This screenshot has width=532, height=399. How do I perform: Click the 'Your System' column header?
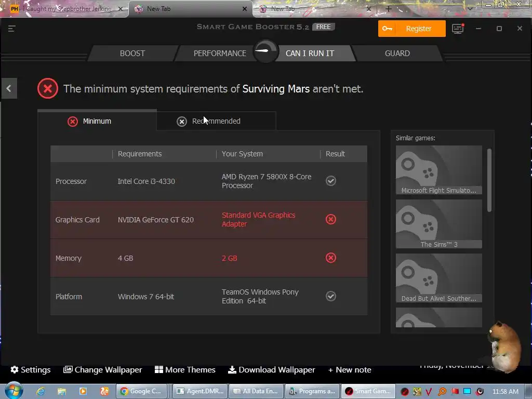click(x=242, y=154)
